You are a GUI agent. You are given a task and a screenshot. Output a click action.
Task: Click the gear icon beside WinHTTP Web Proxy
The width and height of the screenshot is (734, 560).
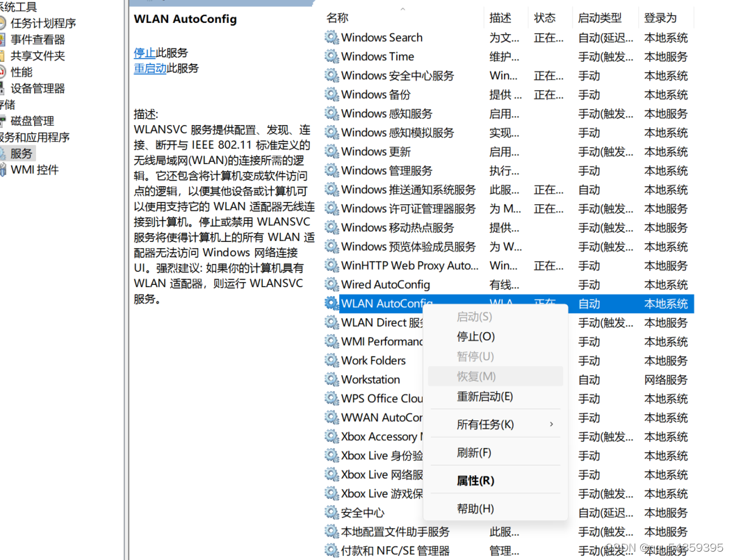(332, 265)
